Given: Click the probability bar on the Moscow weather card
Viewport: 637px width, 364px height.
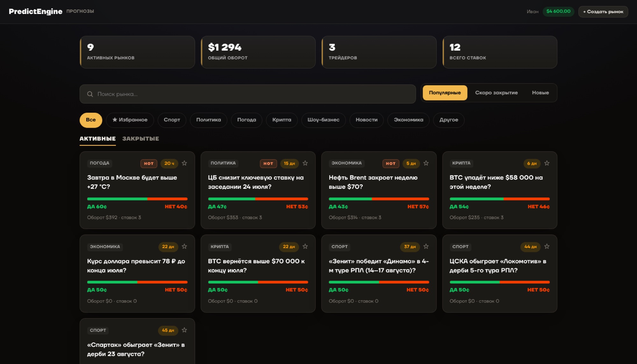Looking at the screenshot, I should (x=137, y=199).
